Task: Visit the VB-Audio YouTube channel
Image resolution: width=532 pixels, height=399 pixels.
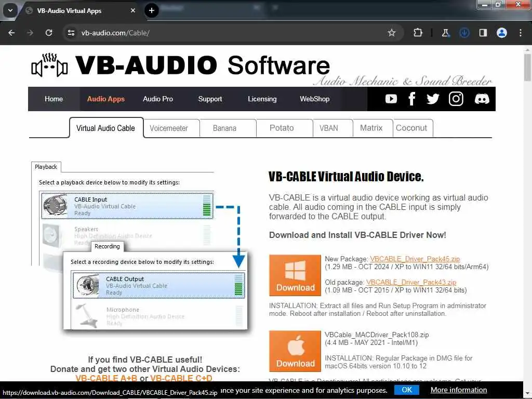Action: point(391,99)
